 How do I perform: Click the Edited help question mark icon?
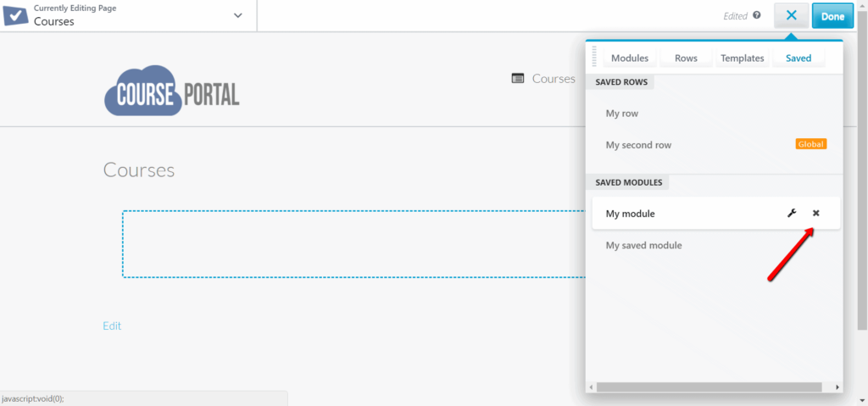click(x=757, y=15)
